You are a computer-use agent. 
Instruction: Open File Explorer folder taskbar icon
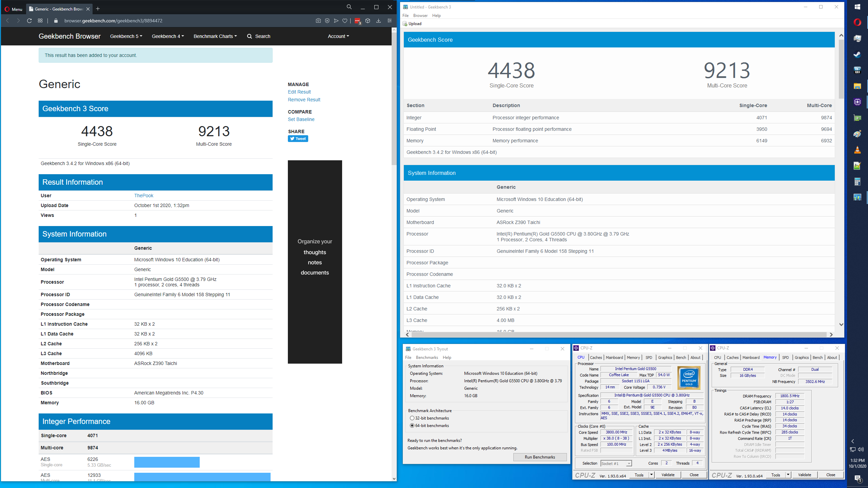click(857, 86)
